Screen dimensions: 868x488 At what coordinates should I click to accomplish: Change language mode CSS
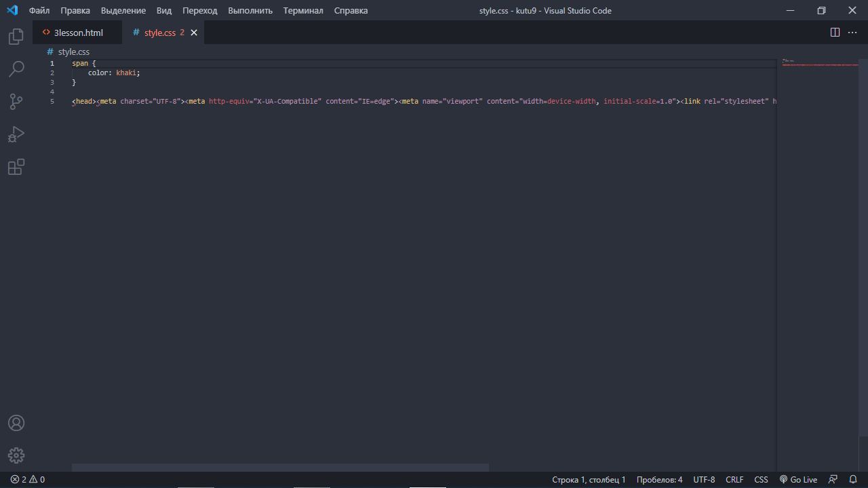pos(762,479)
